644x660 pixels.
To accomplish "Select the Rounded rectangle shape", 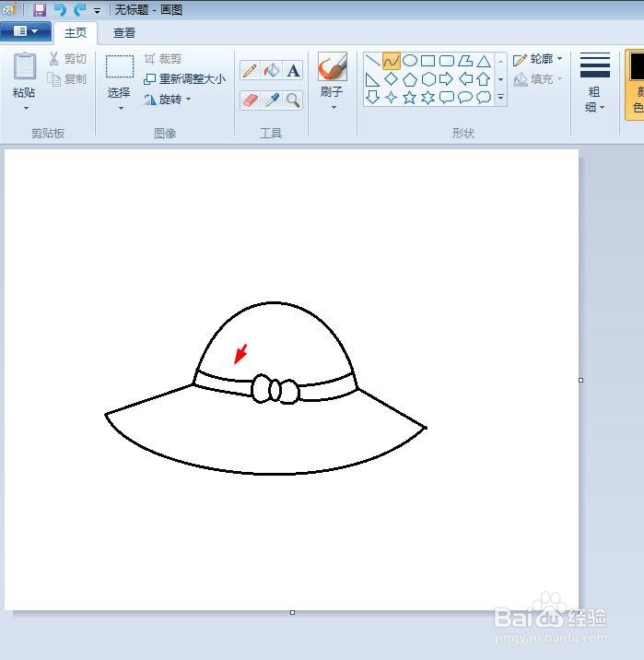I will pyautogui.click(x=447, y=61).
